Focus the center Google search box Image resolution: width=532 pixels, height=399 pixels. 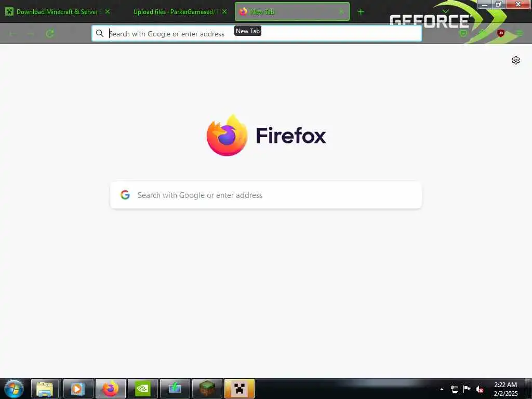pyautogui.click(x=266, y=195)
